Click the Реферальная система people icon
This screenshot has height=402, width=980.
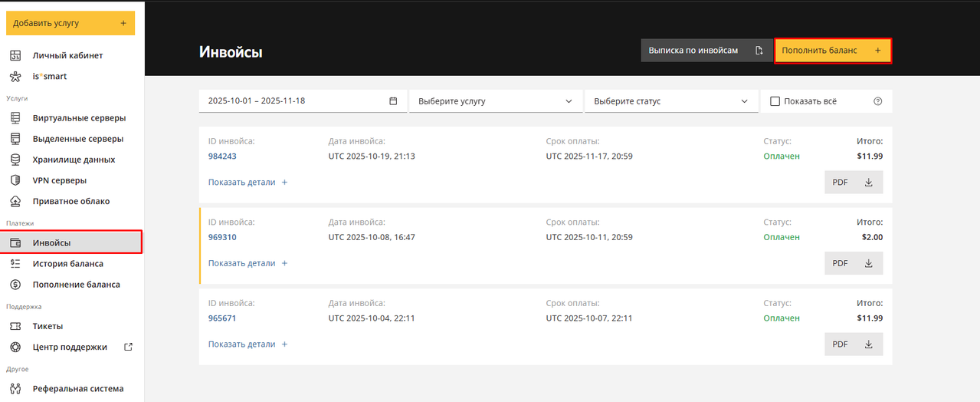15,388
